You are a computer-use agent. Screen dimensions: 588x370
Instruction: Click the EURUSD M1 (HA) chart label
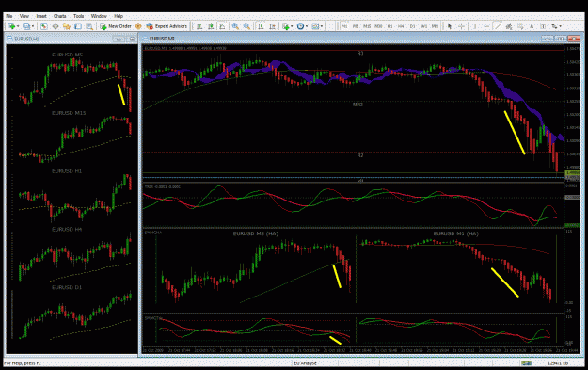click(x=455, y=233)
